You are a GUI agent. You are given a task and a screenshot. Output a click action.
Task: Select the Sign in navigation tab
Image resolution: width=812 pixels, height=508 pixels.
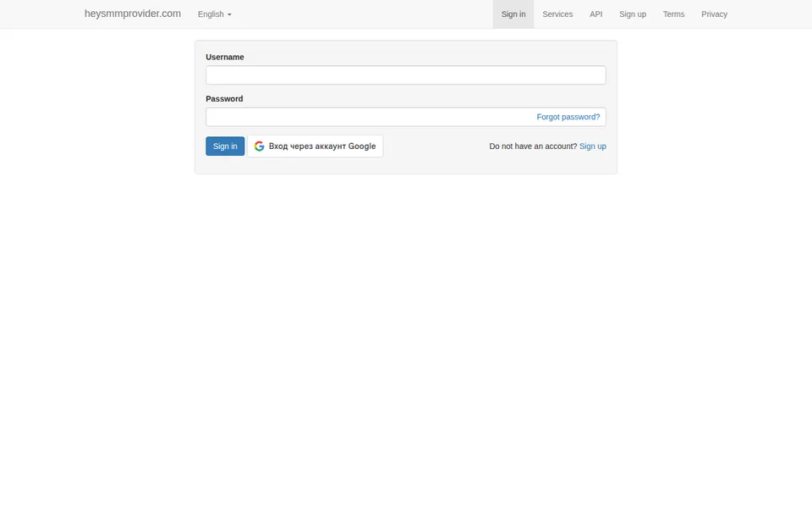coord(513,14)
